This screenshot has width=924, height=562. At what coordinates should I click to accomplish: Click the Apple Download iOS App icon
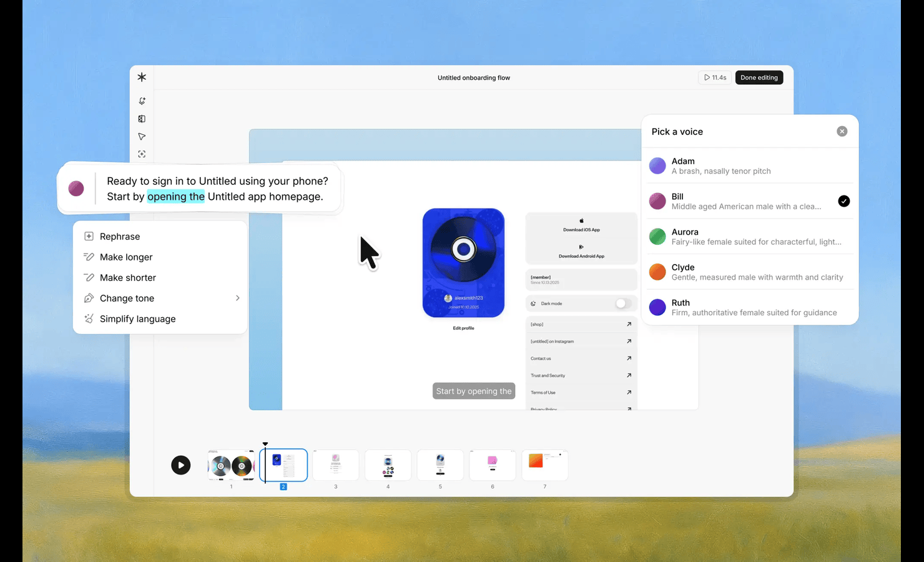coord(581,221)
